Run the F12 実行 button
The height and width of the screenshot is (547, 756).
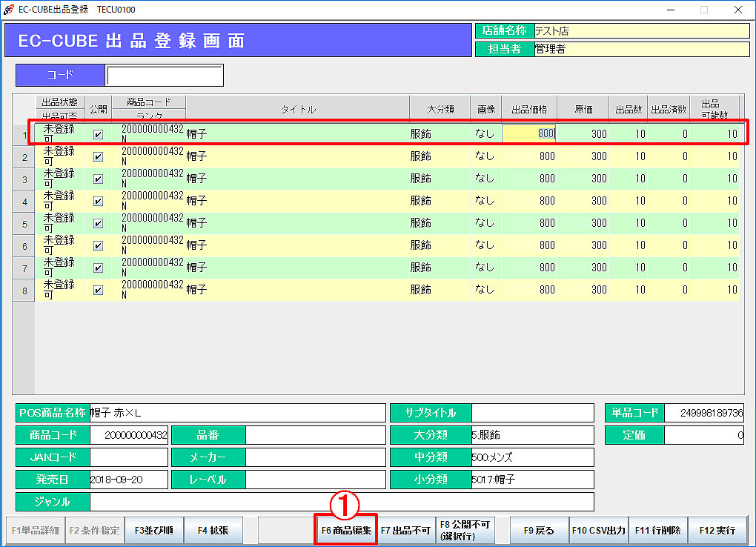[x=717, y=531]
